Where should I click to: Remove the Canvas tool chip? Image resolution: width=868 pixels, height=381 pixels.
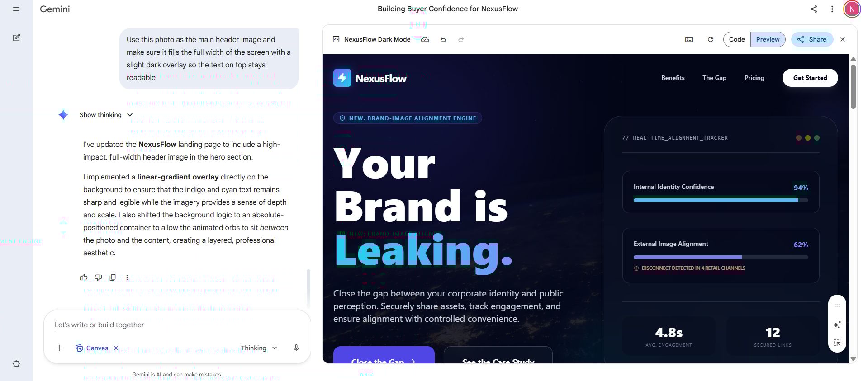pos(116,348)
